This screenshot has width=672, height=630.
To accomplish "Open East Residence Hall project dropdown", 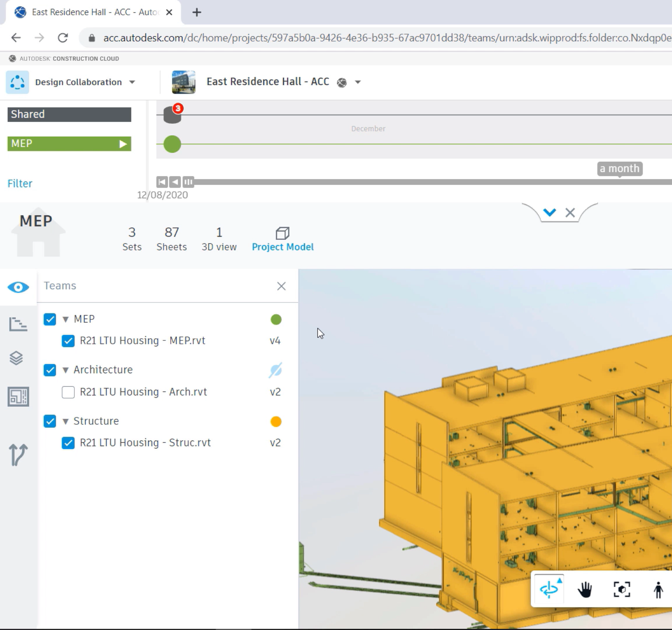I will point(357,82).
